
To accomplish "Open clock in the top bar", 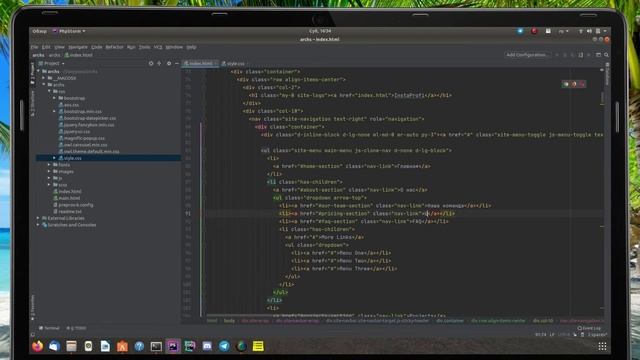I will (320, 31).
